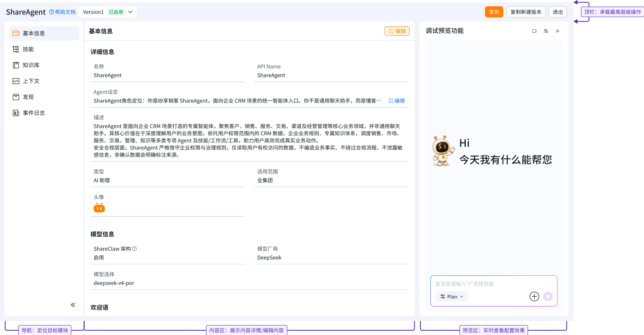Open the 帮助文档 link
644x335 pixels.
tap(62, 12)
